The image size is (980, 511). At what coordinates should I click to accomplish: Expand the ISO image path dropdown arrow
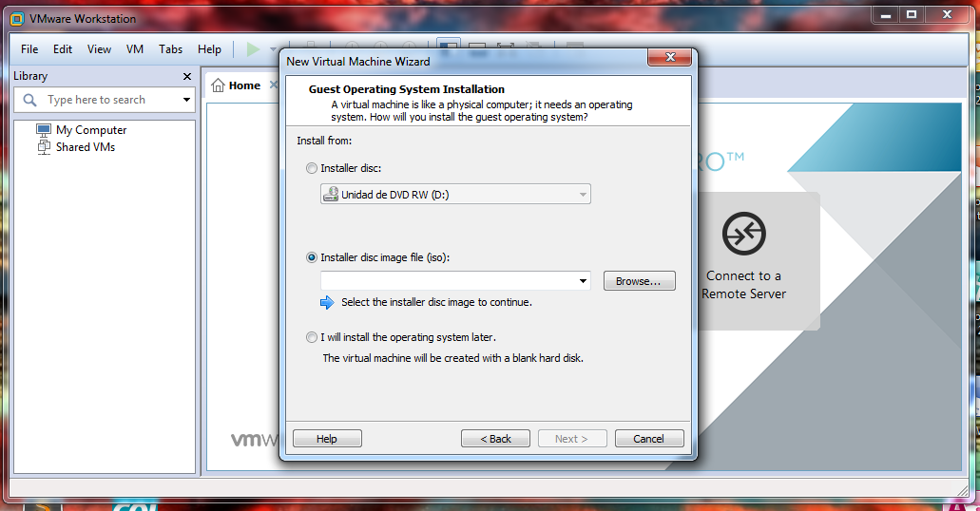[583, 281]
